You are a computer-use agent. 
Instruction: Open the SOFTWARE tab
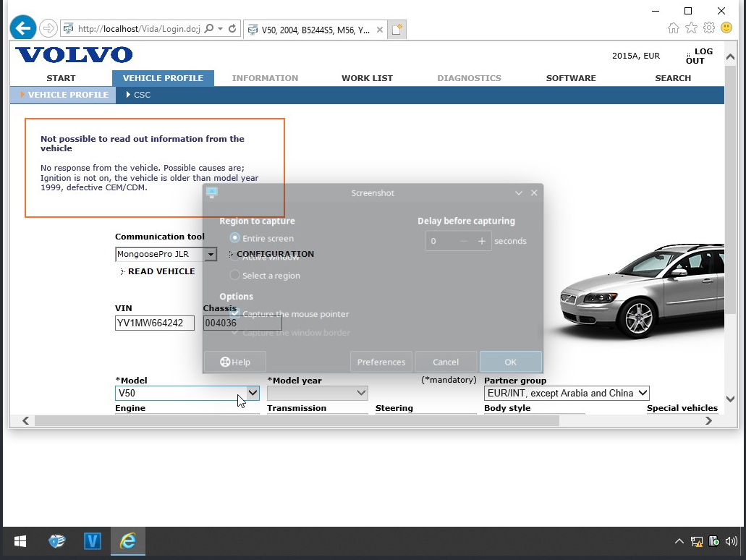click(x=571, y=78)
